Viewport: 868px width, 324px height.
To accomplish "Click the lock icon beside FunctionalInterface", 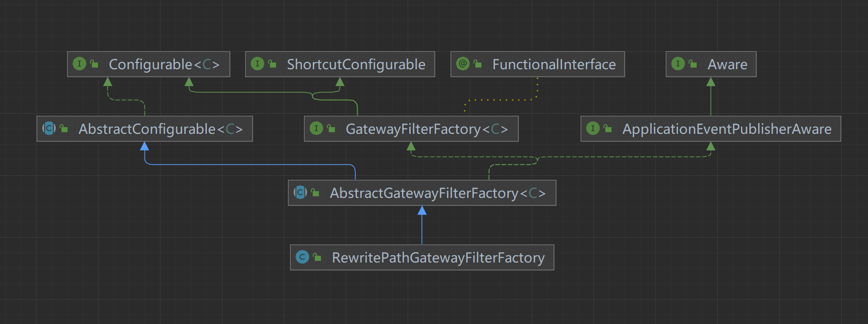I will click(x=477, y=64).
